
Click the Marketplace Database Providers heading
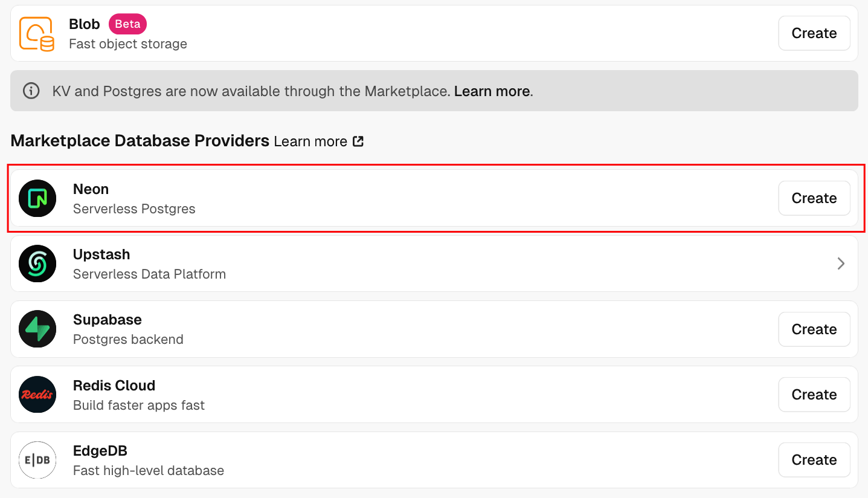click(x=140, y=141)
